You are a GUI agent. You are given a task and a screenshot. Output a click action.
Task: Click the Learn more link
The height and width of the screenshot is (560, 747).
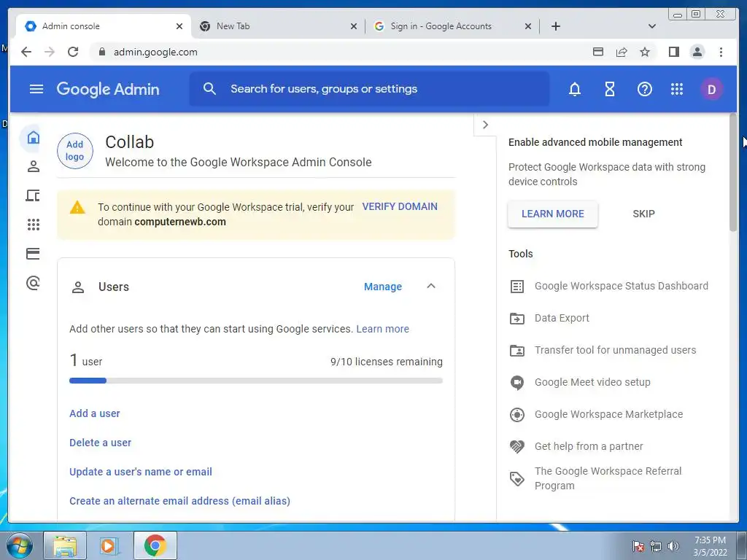pos(382,329)
